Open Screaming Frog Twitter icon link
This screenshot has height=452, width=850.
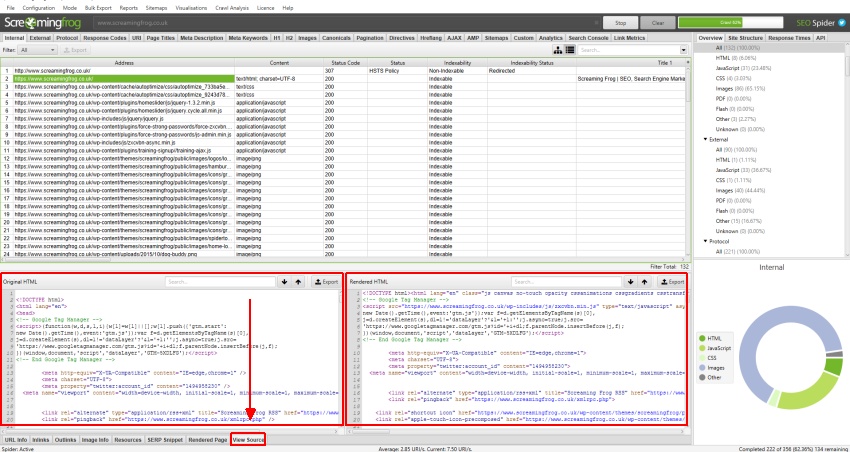pyautogui.click(x=842, y=23)
